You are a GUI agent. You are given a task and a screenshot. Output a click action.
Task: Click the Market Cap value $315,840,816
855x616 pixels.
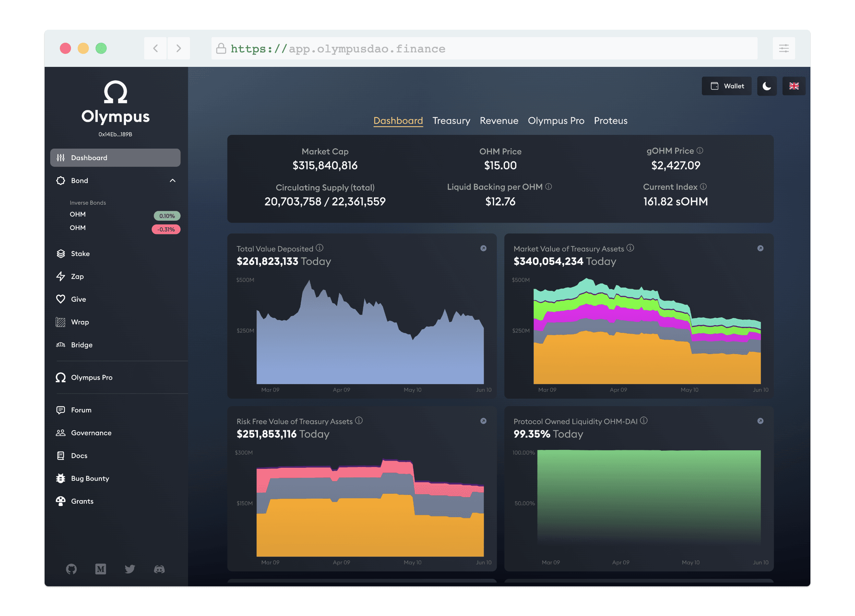pyautogui.click(x=325, y=165)
